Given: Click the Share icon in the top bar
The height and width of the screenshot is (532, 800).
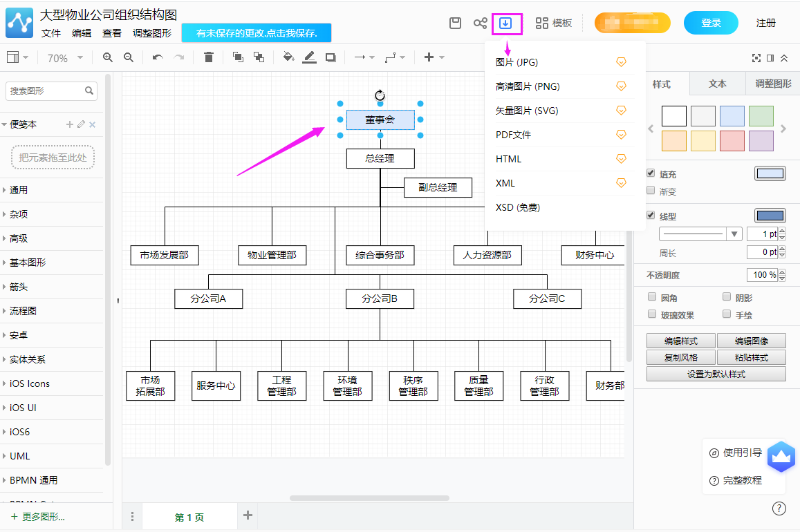Looking at the screenshot, I should (x=480, y=23).
